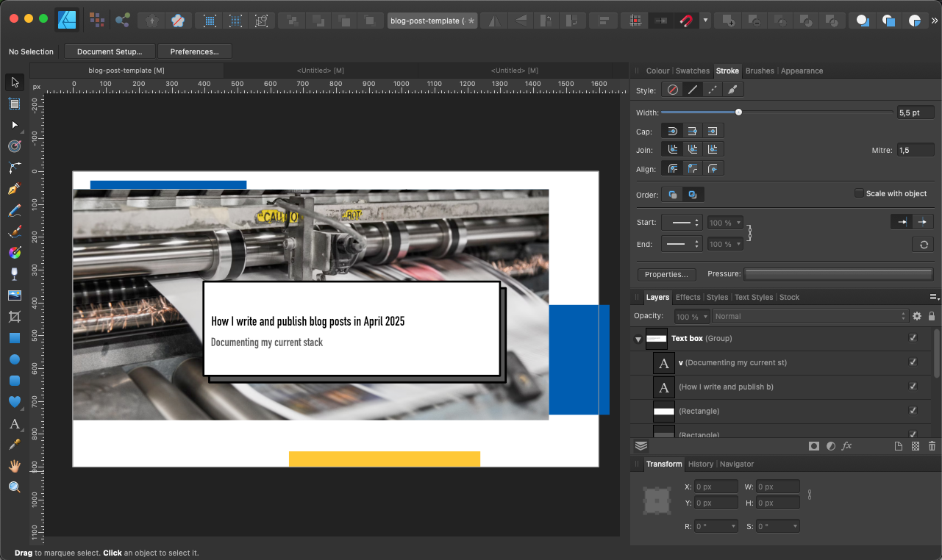942x560 pixels.
Task: Show hidden toolbar items via » chevron
Action: coord(934,21)
